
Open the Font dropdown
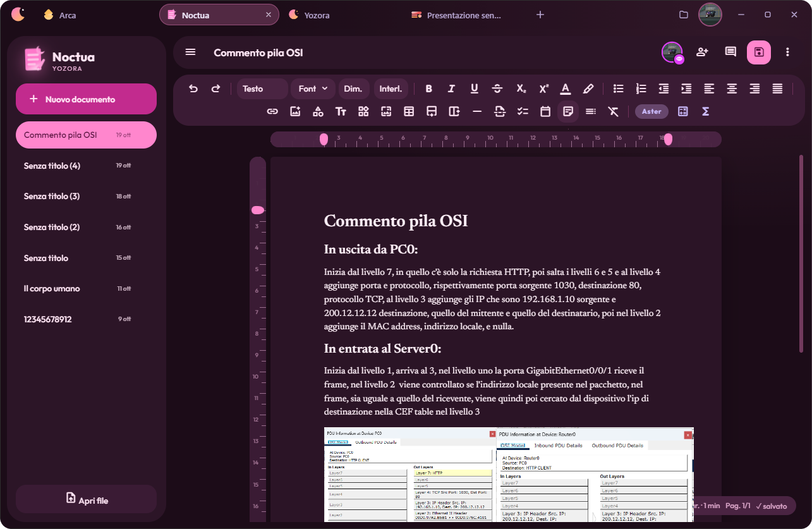[313, 89]
